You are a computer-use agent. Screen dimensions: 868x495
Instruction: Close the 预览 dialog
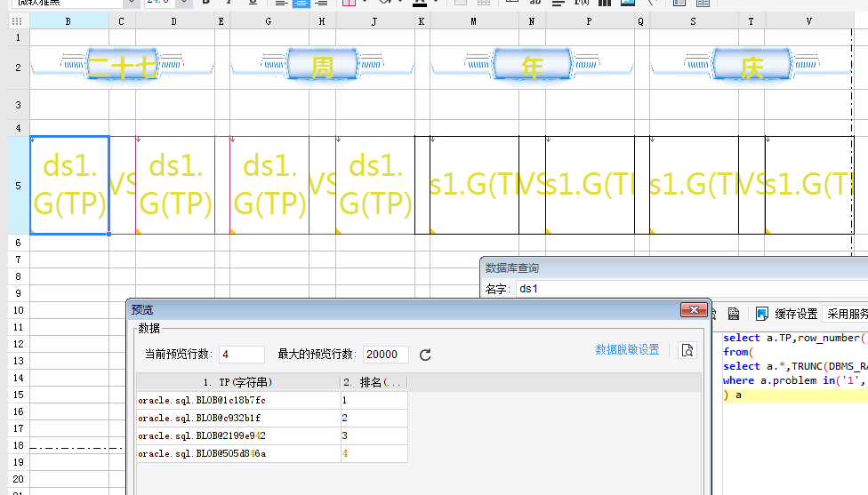[x=694, y=310]
